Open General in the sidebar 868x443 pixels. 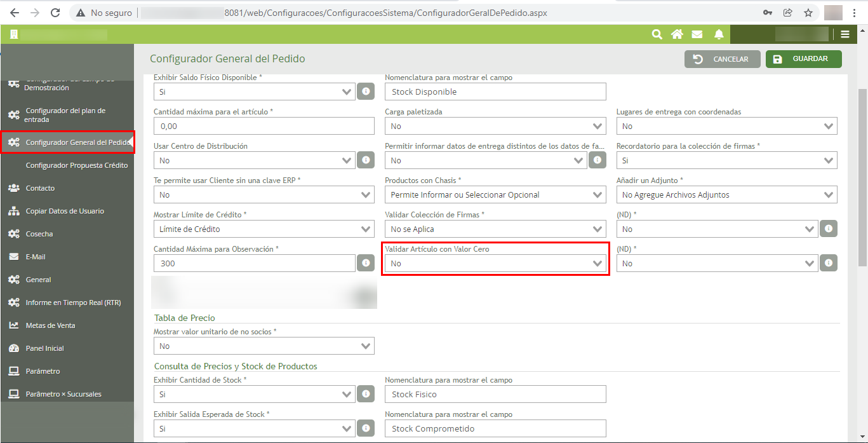[67, 280]
